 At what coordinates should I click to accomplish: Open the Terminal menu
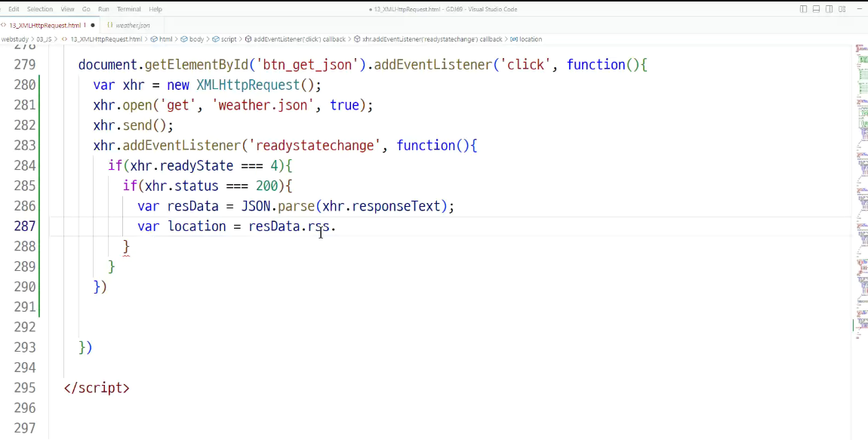coord(128,9)
